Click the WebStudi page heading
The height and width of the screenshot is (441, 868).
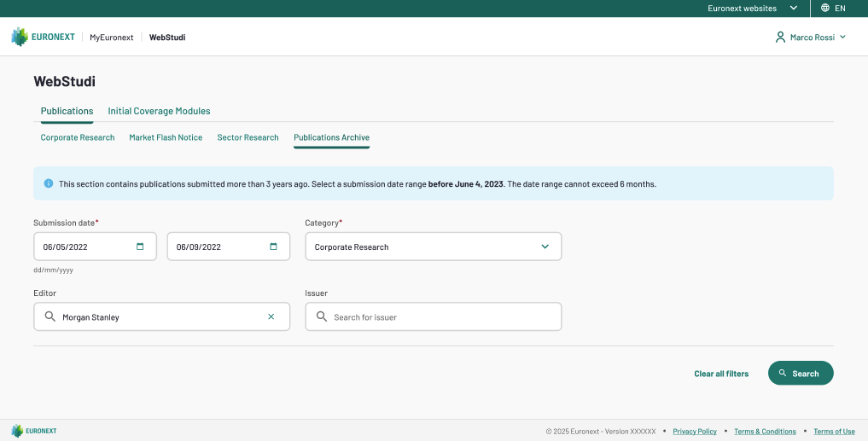(x=64, y=81)
